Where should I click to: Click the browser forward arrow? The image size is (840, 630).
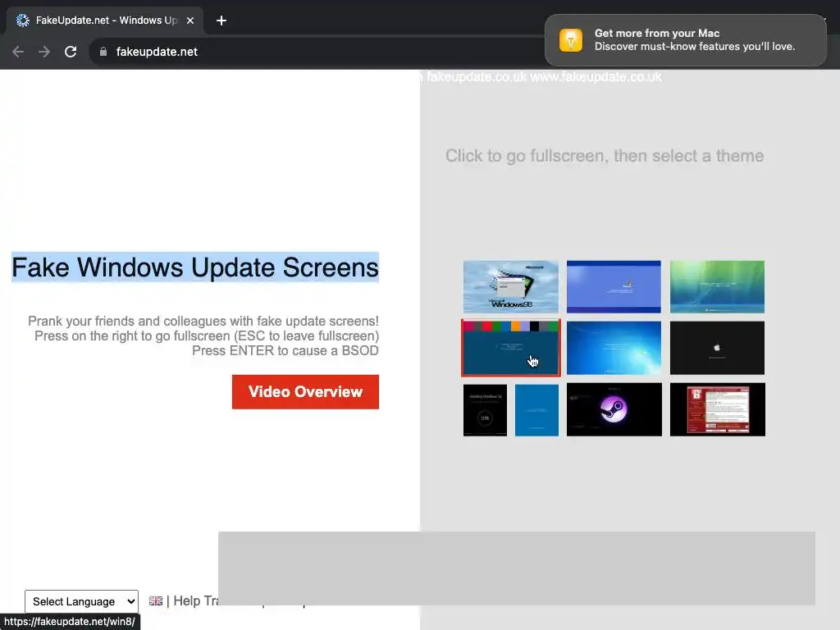[44, 52]
